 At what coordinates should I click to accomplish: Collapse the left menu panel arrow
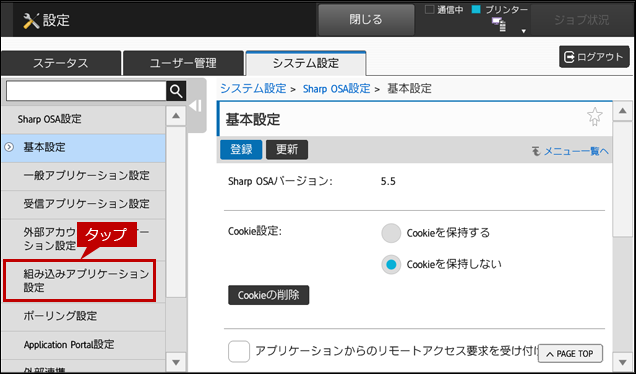click(196, 106)
